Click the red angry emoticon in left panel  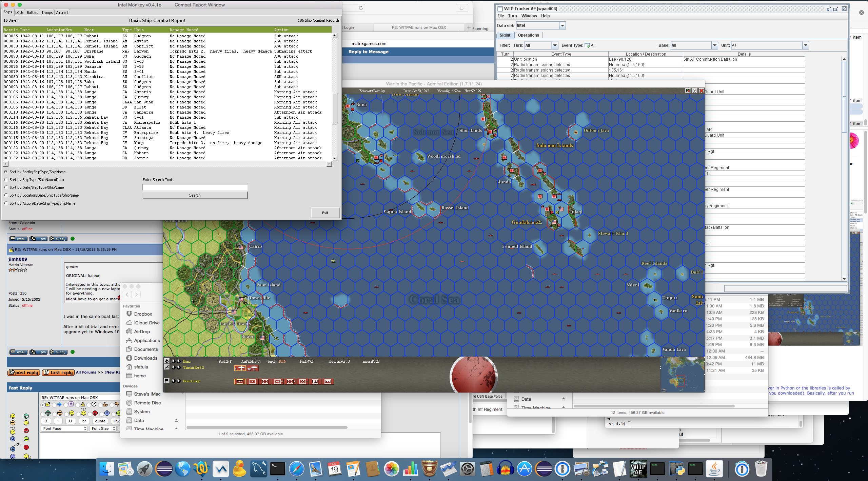[x=26, y=430]
